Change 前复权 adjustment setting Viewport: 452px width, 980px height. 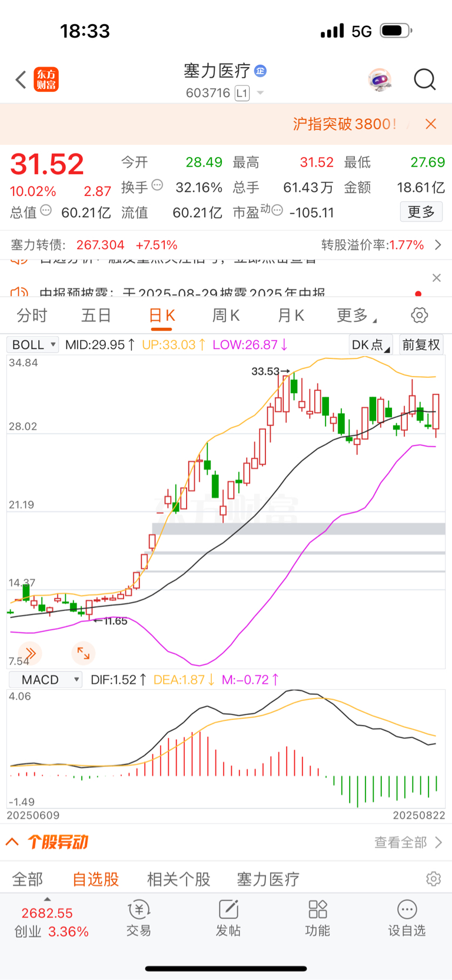click(421, 345)
